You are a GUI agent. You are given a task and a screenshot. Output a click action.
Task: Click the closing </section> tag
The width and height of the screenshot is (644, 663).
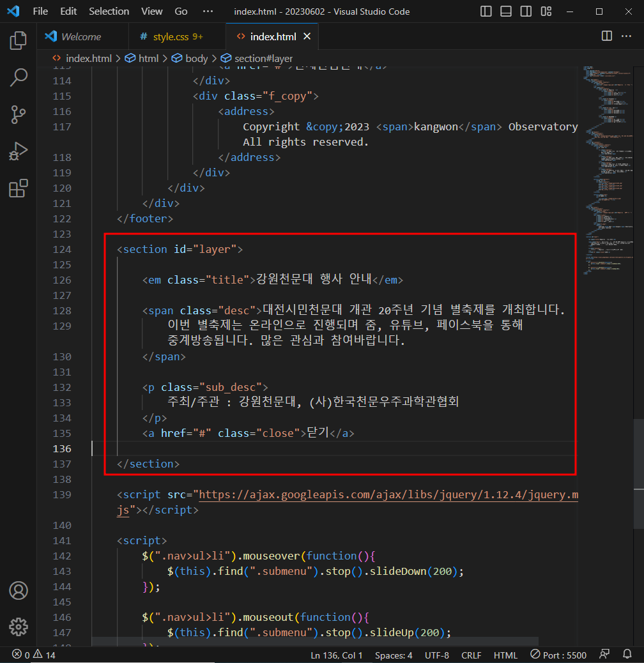(x=148, y=464)
